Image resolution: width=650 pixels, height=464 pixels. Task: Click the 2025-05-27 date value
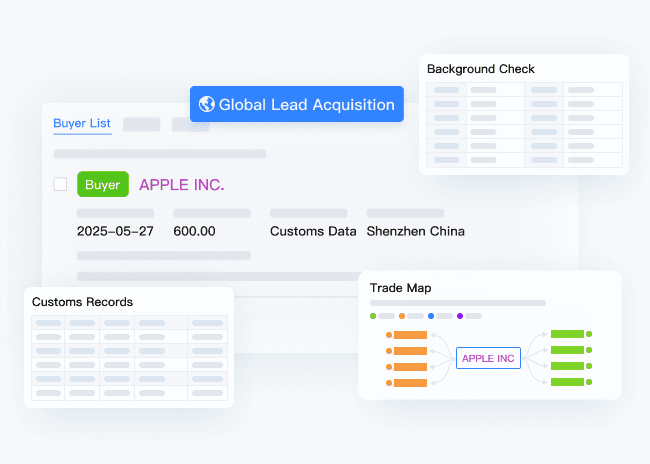pyautogui.click(x=115, y=231)
